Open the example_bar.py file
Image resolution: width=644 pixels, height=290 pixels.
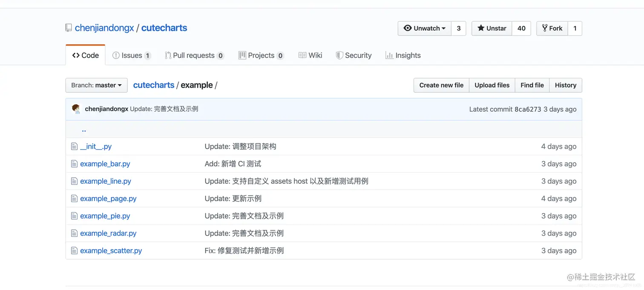pos(105,164)
